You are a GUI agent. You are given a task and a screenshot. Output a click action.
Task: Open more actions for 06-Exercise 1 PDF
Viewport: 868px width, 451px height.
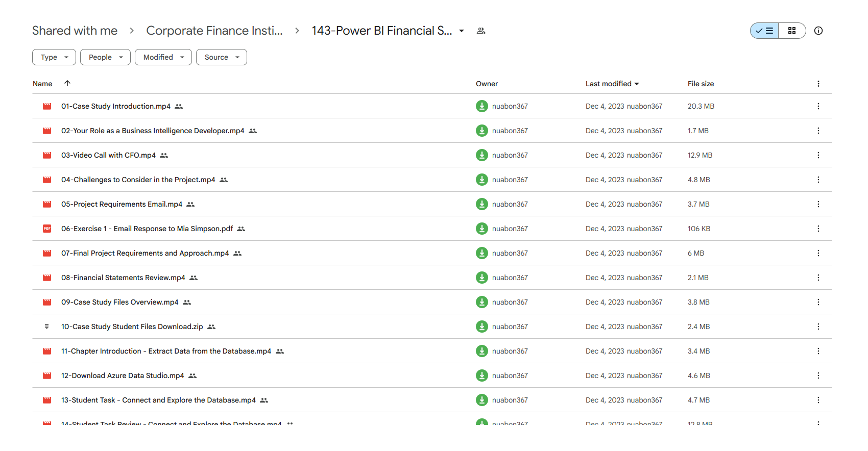818,229
